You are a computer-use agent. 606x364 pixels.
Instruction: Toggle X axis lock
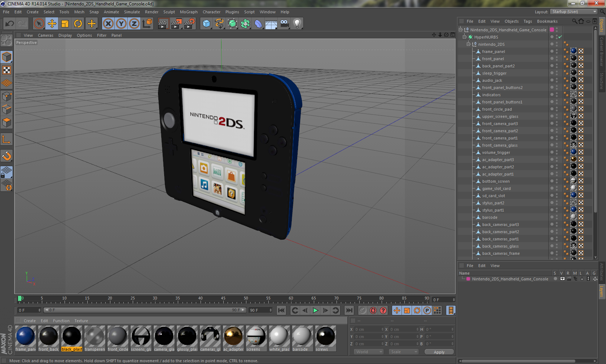108,24
